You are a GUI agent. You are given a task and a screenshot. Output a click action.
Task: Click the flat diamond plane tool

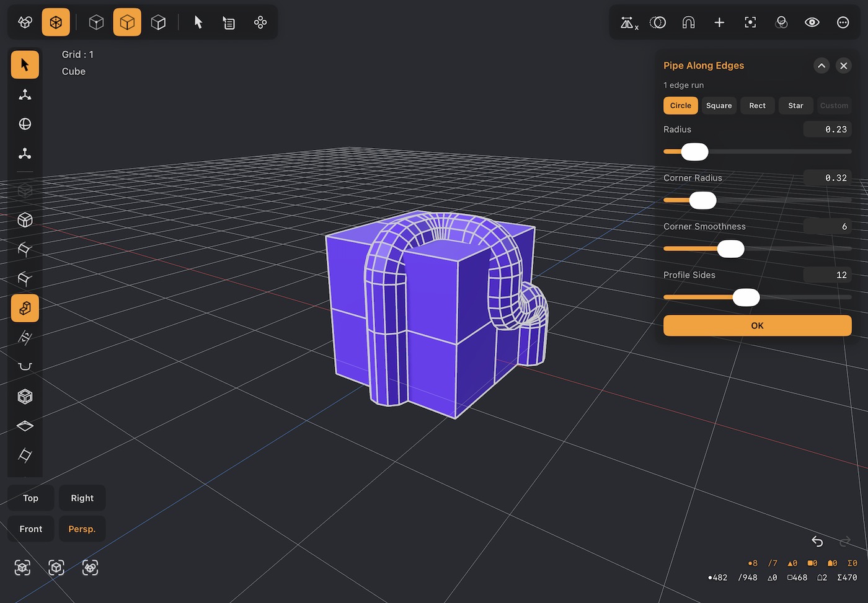click(25, 426)
